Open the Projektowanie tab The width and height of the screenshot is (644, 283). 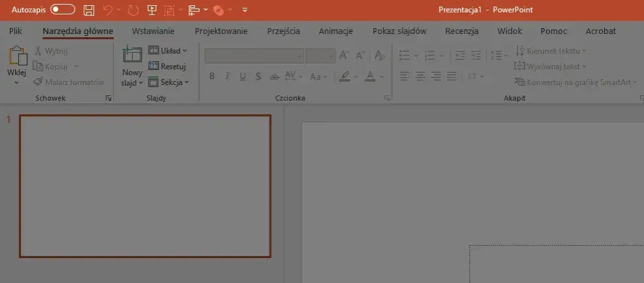(x=221, y=31)
